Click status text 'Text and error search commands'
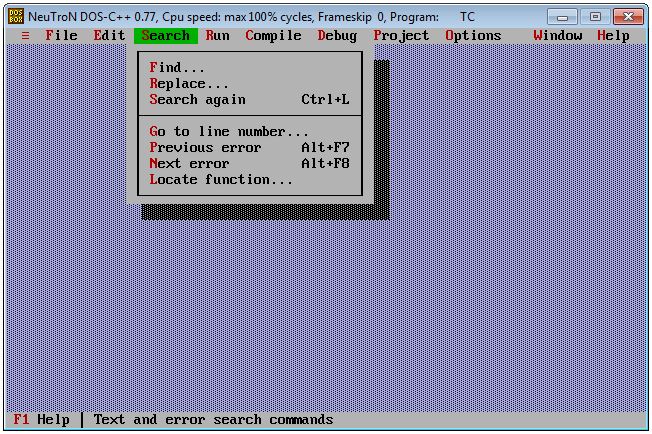Image resolution: width=652 pixels, height=434 pixels. click(x=213, y=419)
